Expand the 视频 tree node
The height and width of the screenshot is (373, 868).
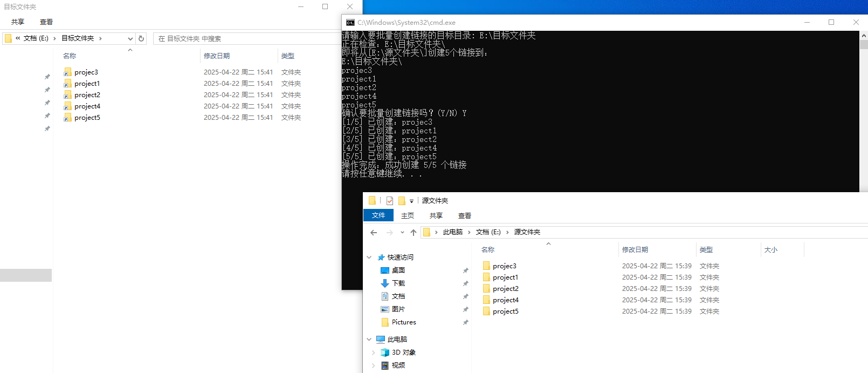pos(373,365)
